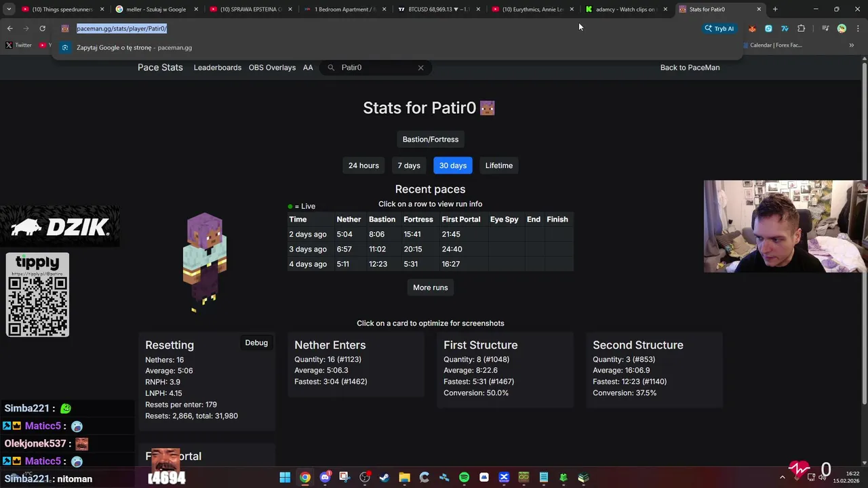Click the Patir0 Minecraft head icon beside the title
The height and width of the screenshot is (488, 868).
(487, 108)
